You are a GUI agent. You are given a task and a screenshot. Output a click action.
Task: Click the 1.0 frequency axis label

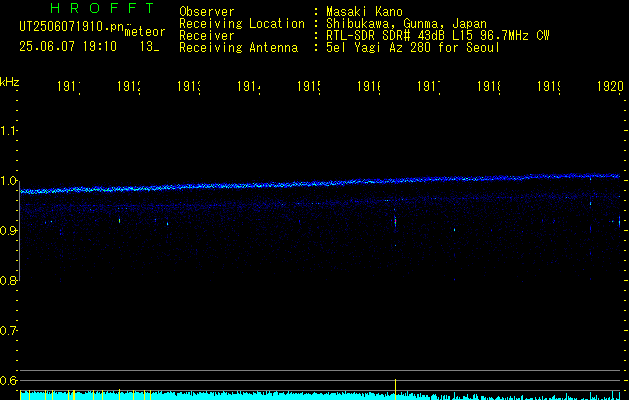(8, 181)
